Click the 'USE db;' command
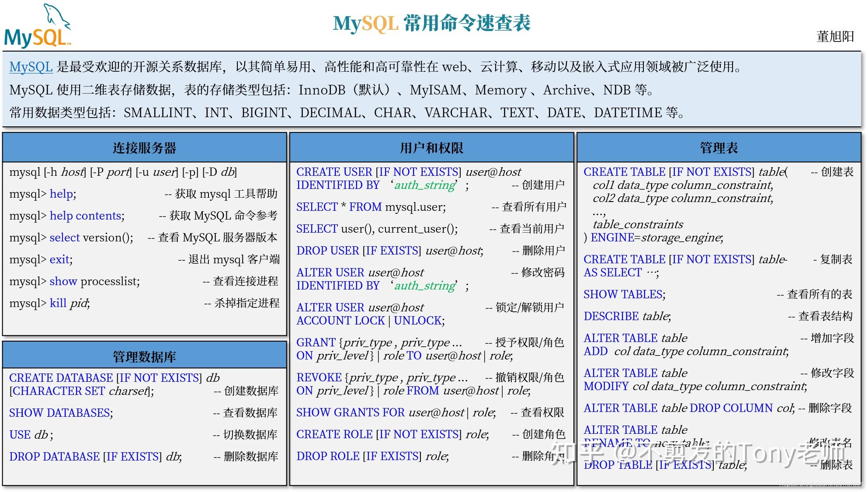 click(x=31, y=434)
